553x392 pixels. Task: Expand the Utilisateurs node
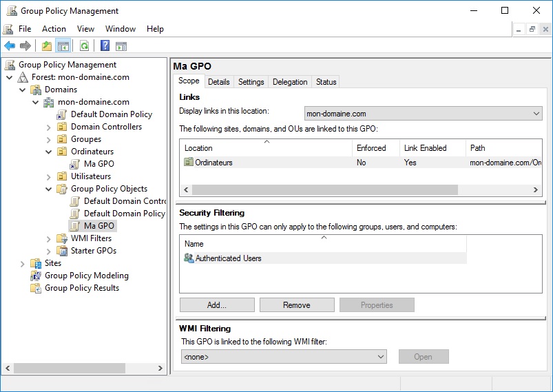[x=49, y=176]
